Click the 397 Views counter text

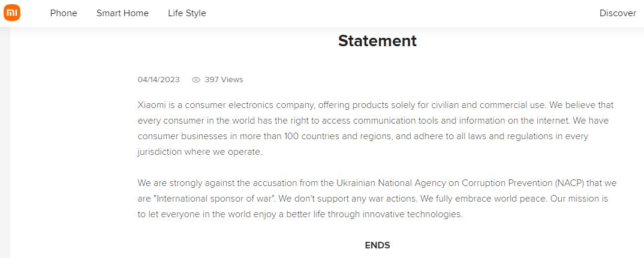tap(224, 80)
